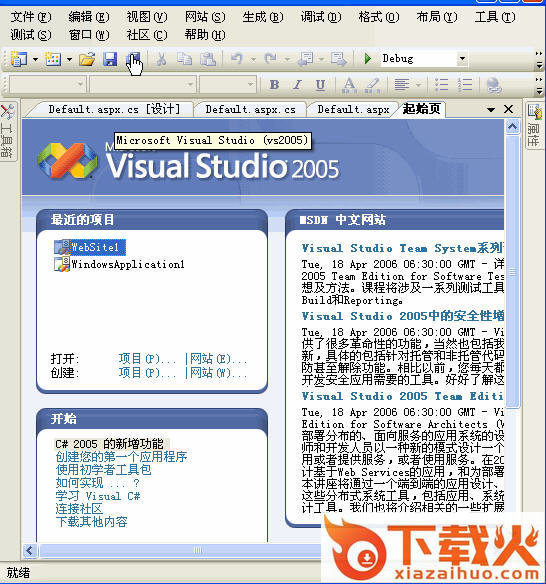Click the Redo arrow icon
This screenshot has width=546, height=584.
coord(271,59)
